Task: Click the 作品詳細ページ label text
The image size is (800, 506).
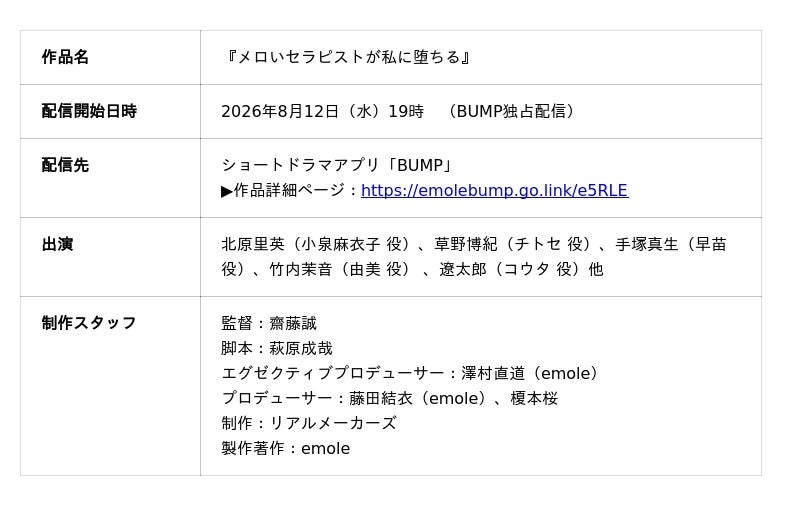Action: 289,190
